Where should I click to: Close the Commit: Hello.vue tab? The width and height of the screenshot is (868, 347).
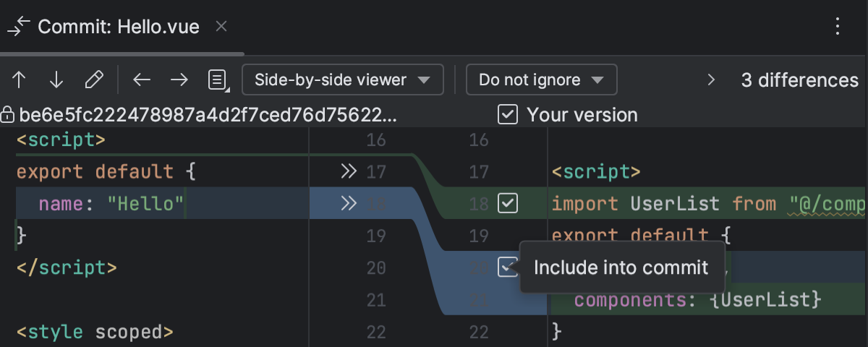click(x=222, y=27)
